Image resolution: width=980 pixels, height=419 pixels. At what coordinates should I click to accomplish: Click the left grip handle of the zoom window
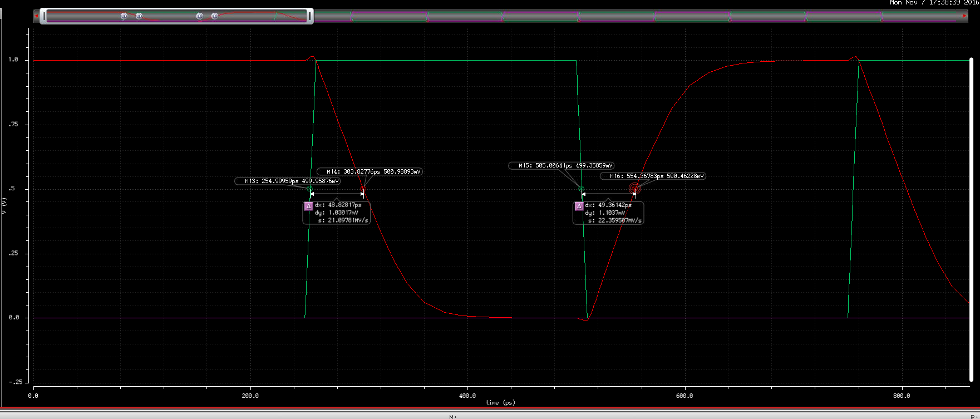44,16
